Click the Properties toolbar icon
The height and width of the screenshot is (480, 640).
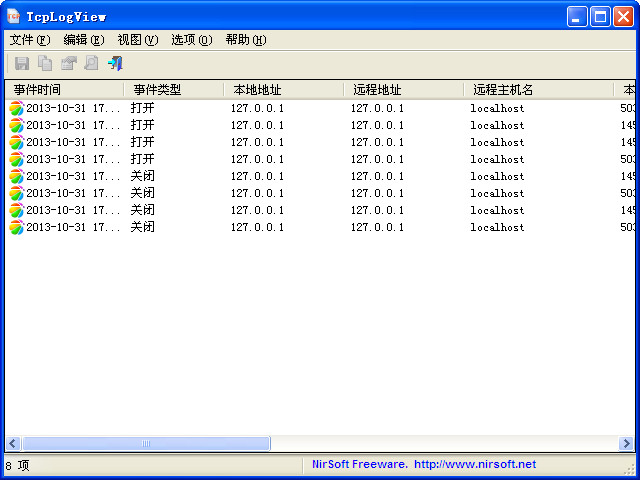click(68, 64)
